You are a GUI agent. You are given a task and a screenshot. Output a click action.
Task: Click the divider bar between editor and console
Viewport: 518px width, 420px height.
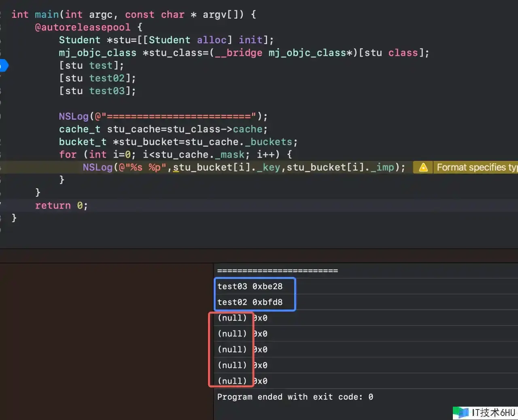259,255
